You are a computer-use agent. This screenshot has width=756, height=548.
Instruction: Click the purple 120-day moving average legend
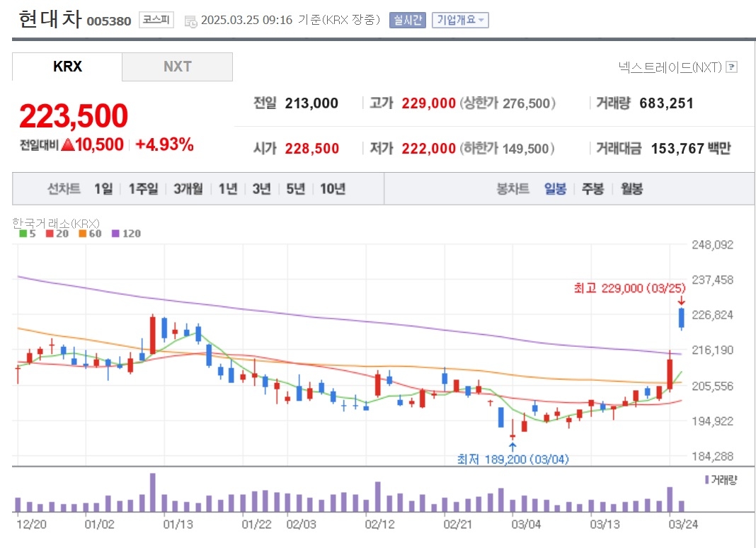(x=126, y=234)
